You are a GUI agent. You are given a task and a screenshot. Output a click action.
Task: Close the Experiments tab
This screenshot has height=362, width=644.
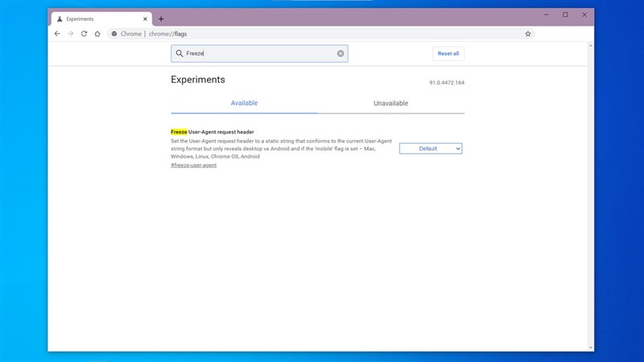tap(145, 19)
